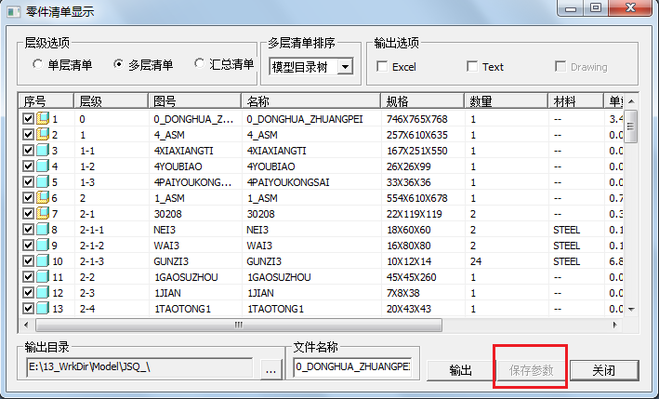Click assembly icon of row 7 30208
The height and width of the screenshot is (399, 659).
pos(42,214)
